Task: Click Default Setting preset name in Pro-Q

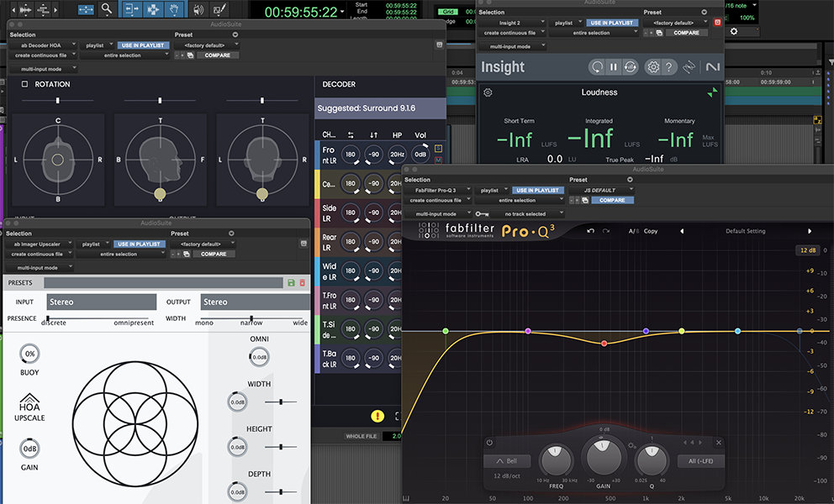Action: pos(745,231)
